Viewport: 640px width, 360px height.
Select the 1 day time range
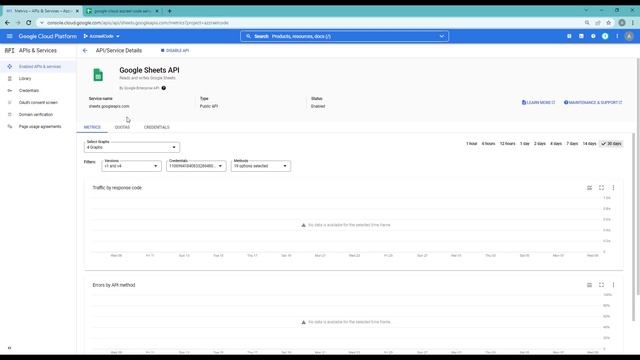pyautogui.click(x=524, y=144)
